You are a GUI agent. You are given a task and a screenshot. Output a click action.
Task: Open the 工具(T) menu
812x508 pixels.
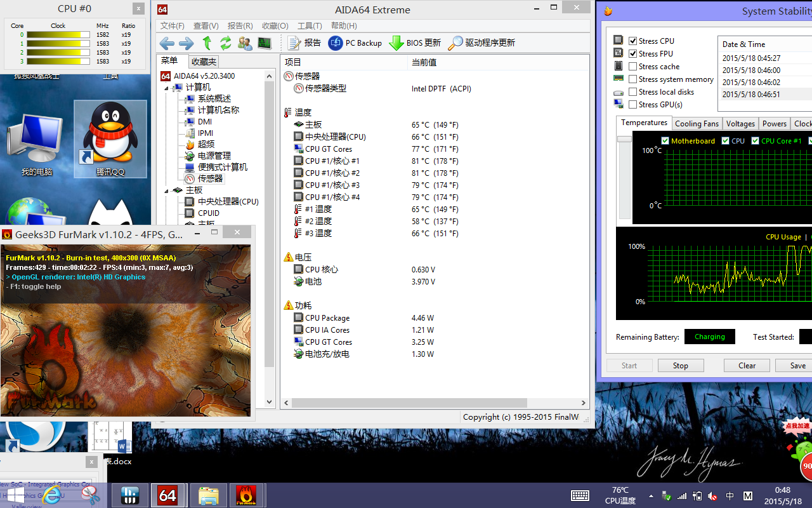pos(310,26)
